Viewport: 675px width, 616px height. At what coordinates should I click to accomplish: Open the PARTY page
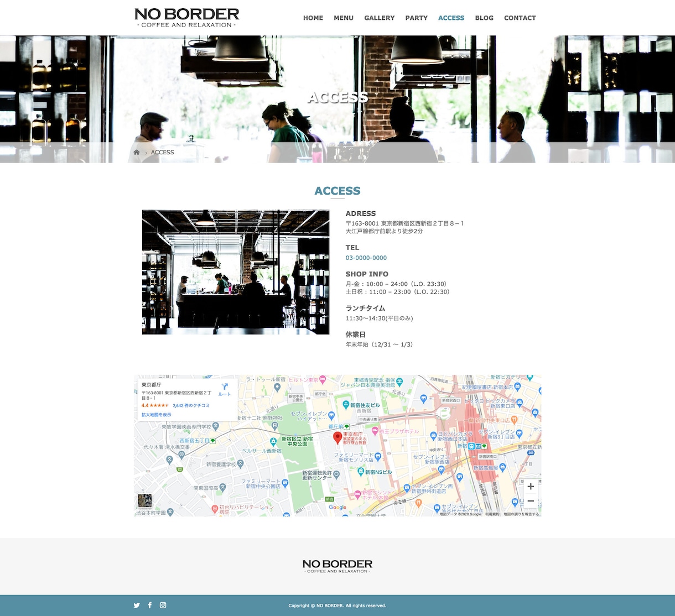pyautogui.click(x=417, y=18)
